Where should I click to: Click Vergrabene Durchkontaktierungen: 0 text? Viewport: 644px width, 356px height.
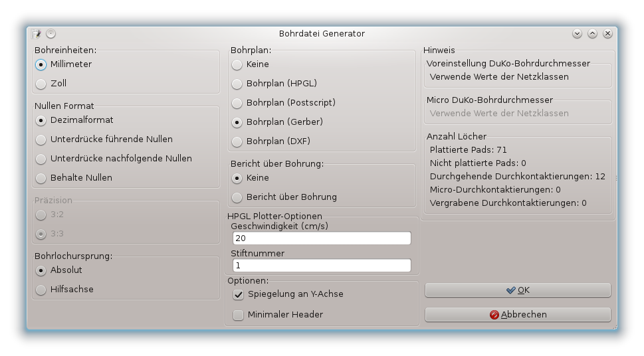(x=508, y=203)
